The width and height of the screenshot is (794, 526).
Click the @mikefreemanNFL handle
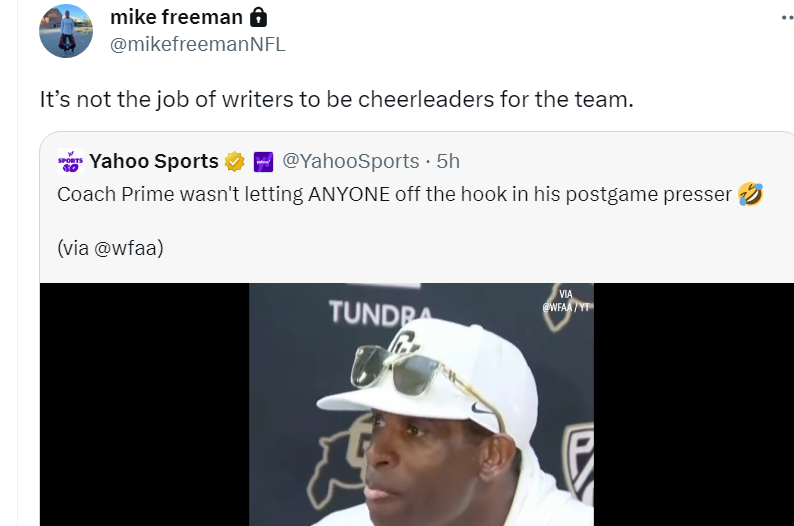(x=197, y=44)
